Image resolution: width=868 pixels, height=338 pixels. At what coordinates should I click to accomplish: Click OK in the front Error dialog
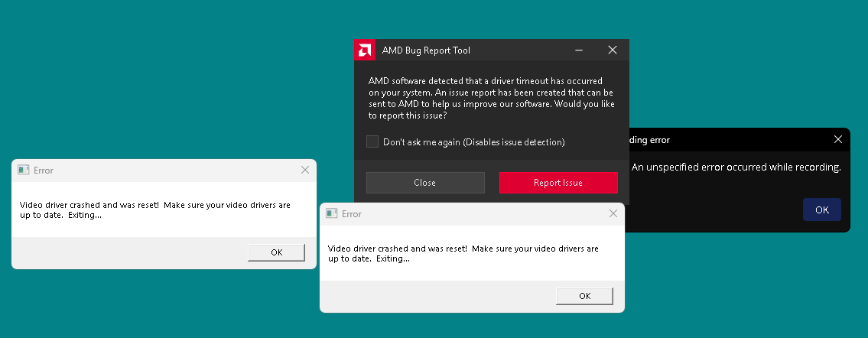click(585, 296)
